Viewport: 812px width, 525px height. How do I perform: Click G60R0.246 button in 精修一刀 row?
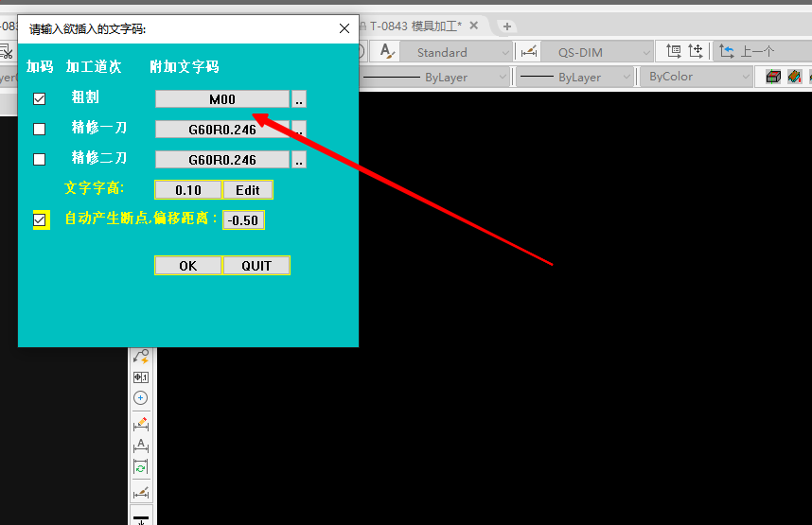pos(222,129)
